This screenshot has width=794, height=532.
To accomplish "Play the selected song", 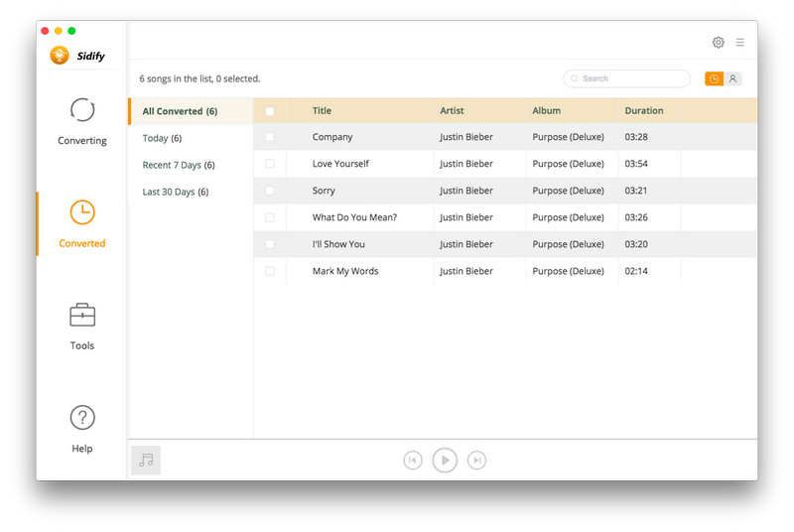I will [x=445, y=461].
